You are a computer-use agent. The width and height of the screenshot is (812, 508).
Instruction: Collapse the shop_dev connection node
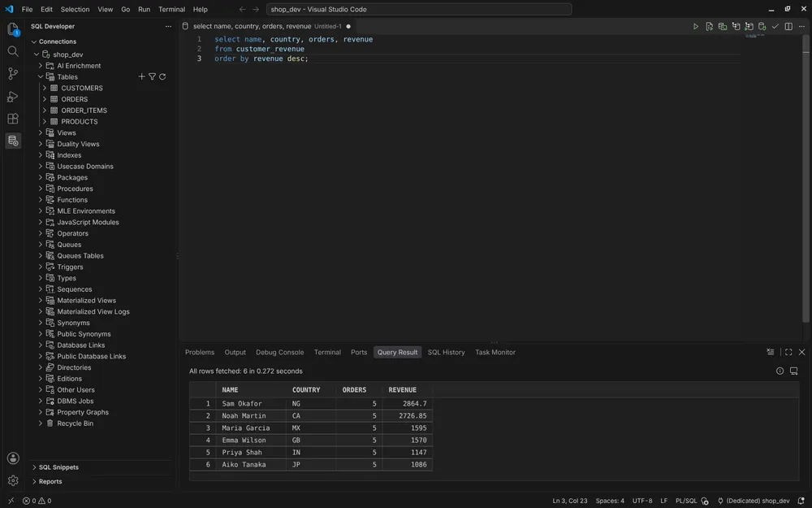pyautogui.click(x=37, y=54)
